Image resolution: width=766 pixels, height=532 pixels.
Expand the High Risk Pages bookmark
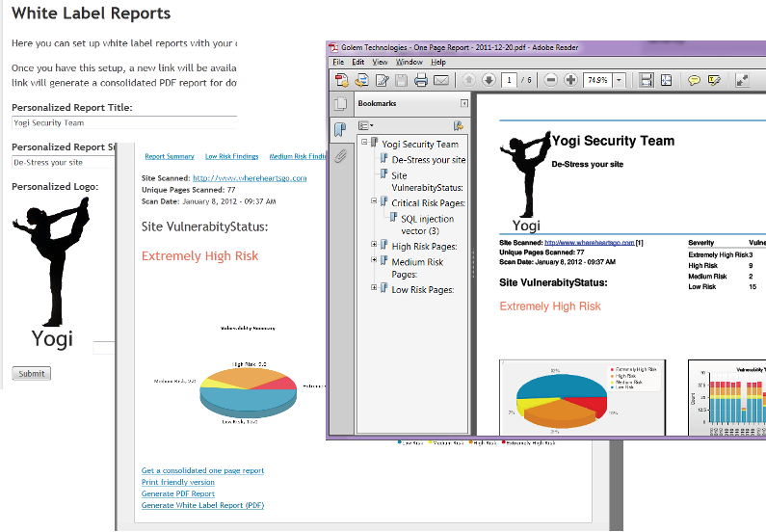click(374, 244)
